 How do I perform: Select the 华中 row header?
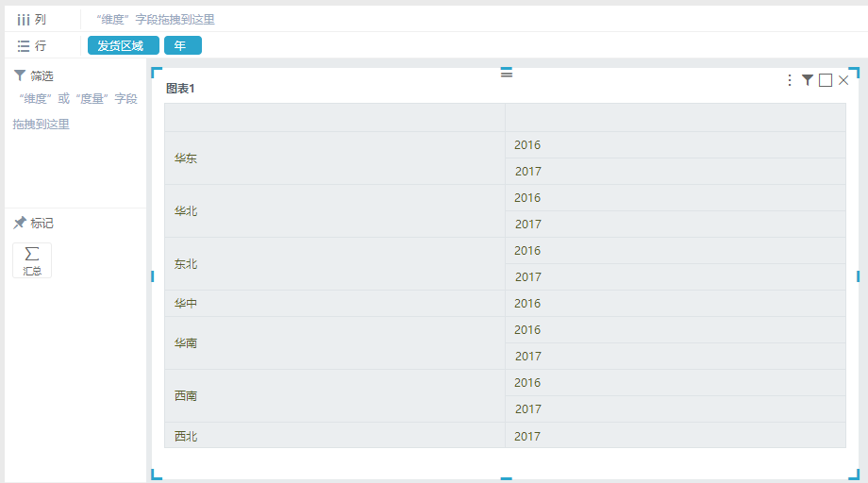pyautogui.click(x=335, y=303)
